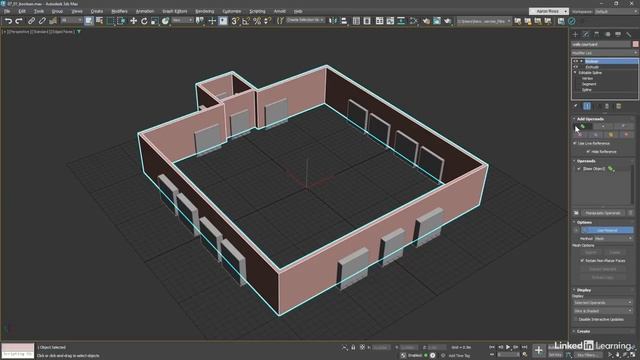The width and height of the screenshot is (640, 360).
Task: Open the Rendering menu
Action: point(204,11)
